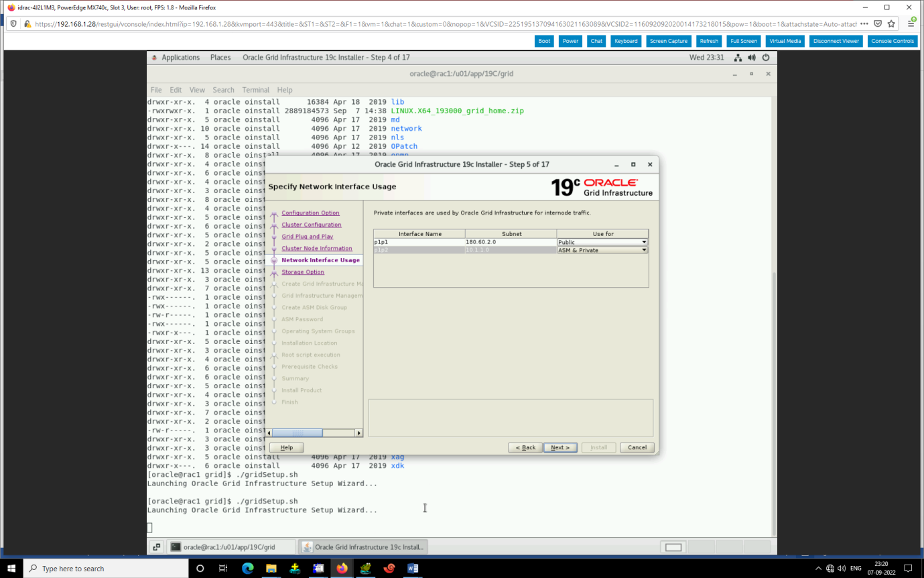
Task: Click the subnet cell 10.1.1.0
Action: coord(511,250)
